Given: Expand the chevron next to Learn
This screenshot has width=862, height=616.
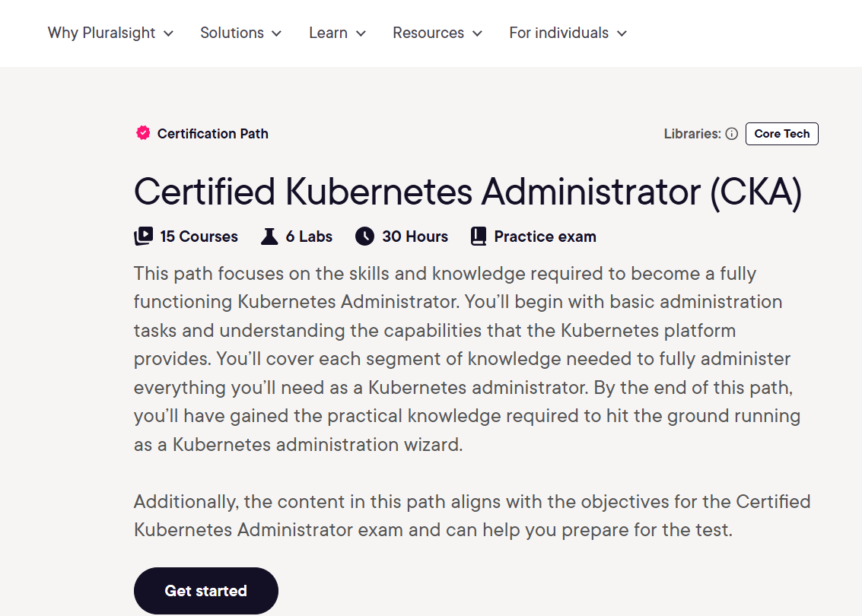Looking at the screenshot, I should pyautogui.click(x=361, y=33).
